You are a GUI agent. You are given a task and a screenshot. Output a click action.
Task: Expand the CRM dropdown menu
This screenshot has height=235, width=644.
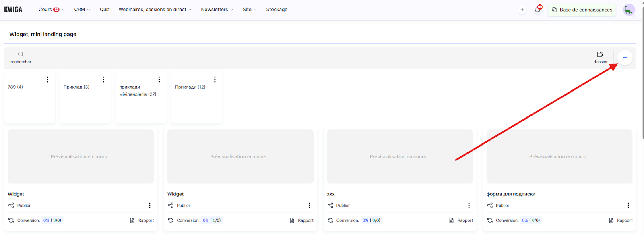point(82,10)
